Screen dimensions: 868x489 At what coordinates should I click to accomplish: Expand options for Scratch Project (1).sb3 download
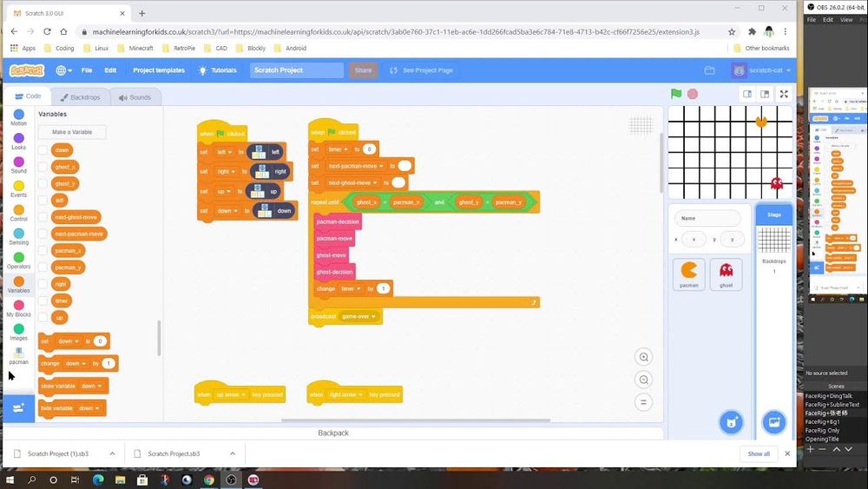tap(112, 453)
